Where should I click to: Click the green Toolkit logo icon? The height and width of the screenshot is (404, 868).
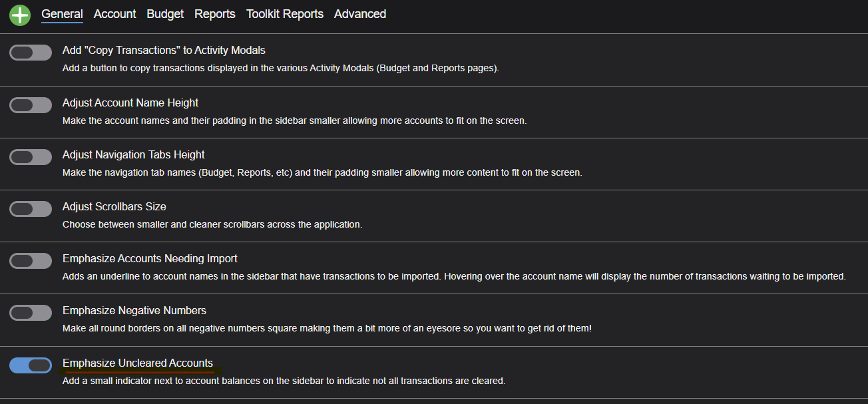pos(19,15)
